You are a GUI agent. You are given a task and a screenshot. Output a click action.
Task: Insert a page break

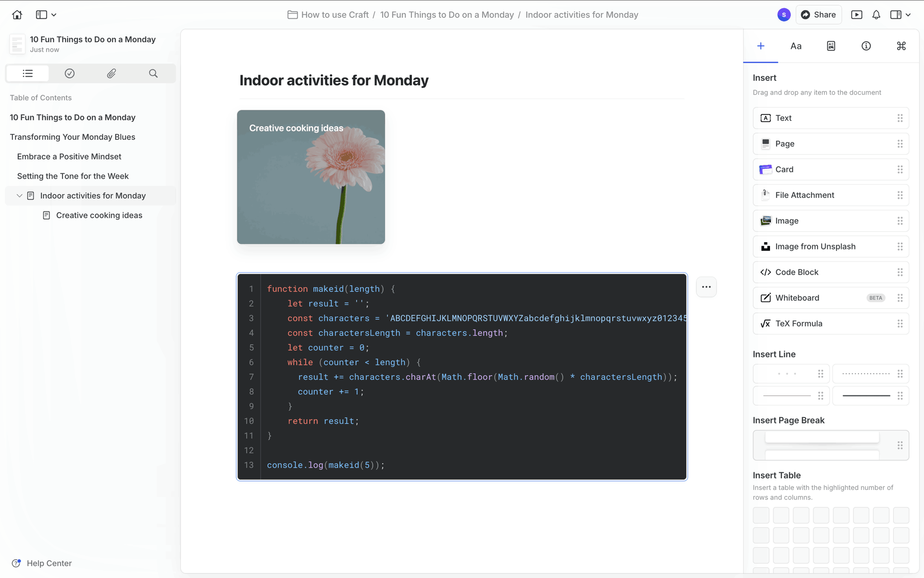pyautogui.click(x=831, y=445)
